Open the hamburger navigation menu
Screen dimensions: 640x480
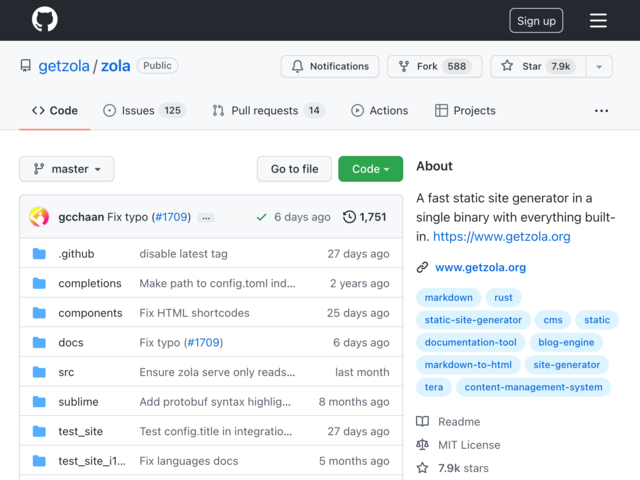point(598,20)
